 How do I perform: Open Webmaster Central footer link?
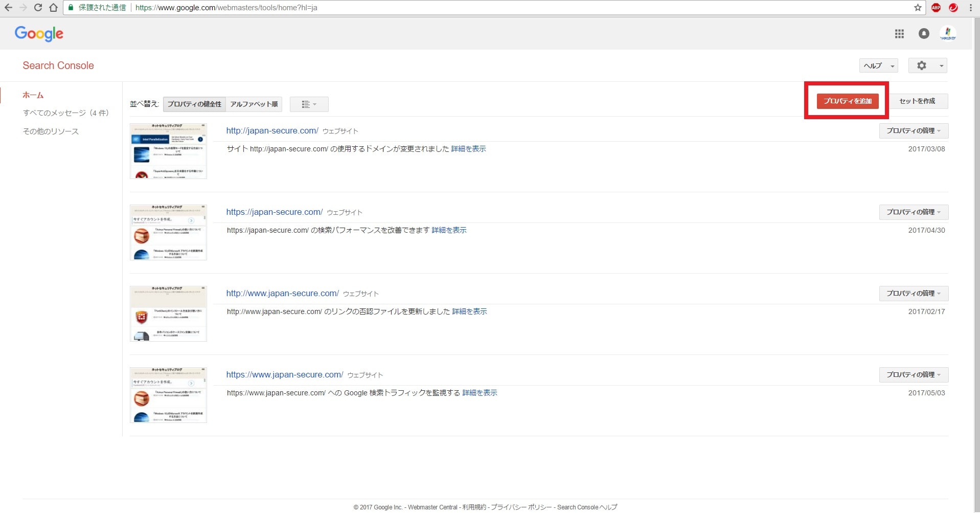432,507
